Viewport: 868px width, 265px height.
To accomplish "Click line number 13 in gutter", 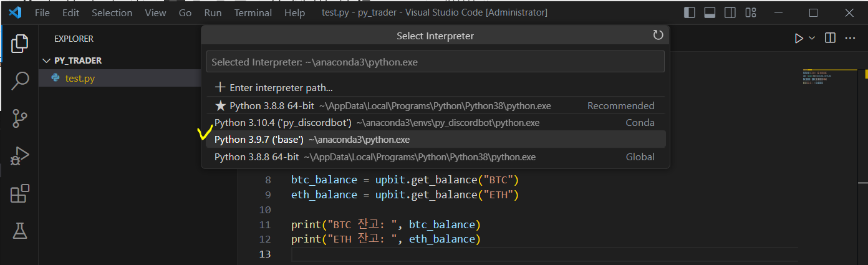I will coord(264,254).
